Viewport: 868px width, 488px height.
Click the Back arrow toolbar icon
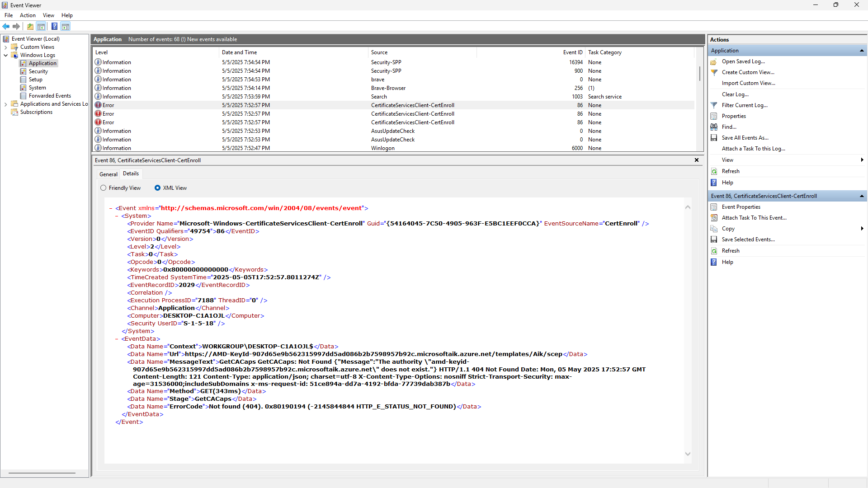coord(6,26)
